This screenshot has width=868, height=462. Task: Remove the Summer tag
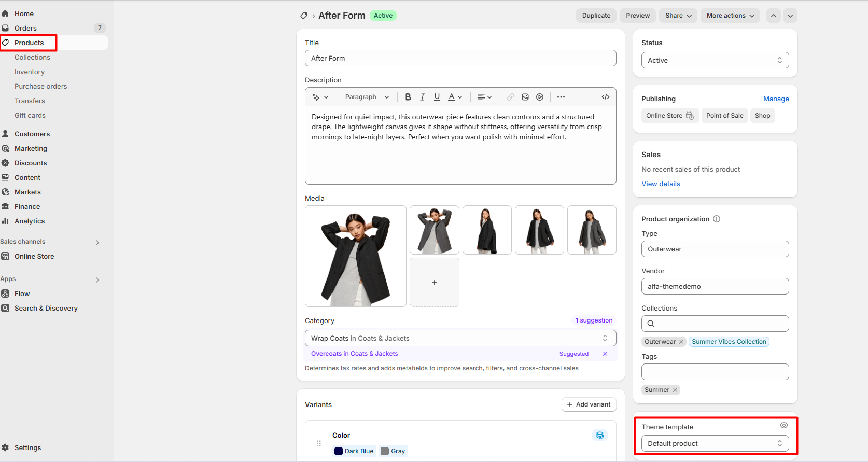pyautogui.click(x=675, y=390)
